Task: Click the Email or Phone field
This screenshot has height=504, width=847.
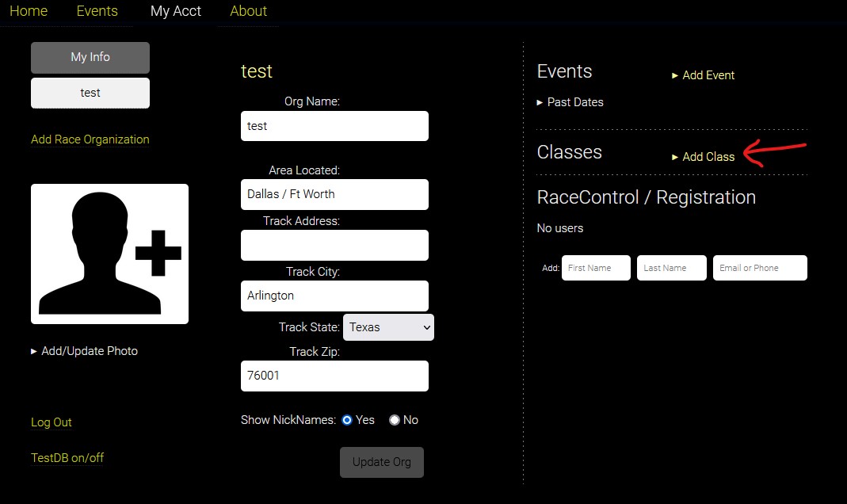Action: pos(760,268)
